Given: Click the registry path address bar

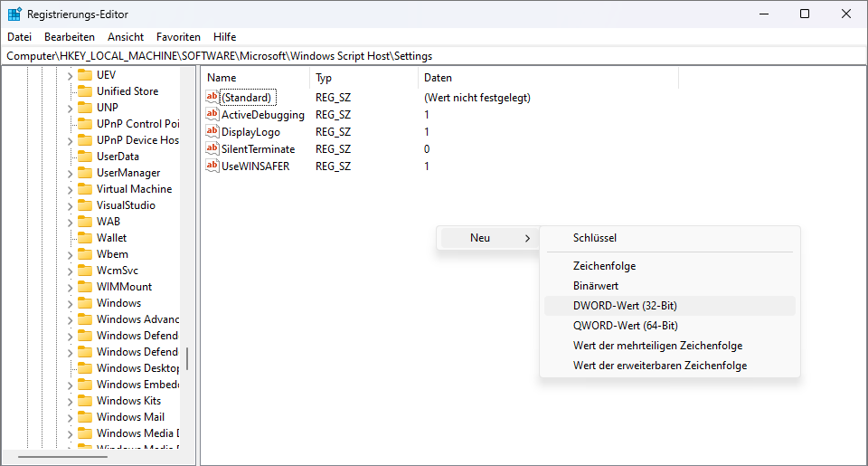Looking at the screenshot, I should click(x=434, y=56).
